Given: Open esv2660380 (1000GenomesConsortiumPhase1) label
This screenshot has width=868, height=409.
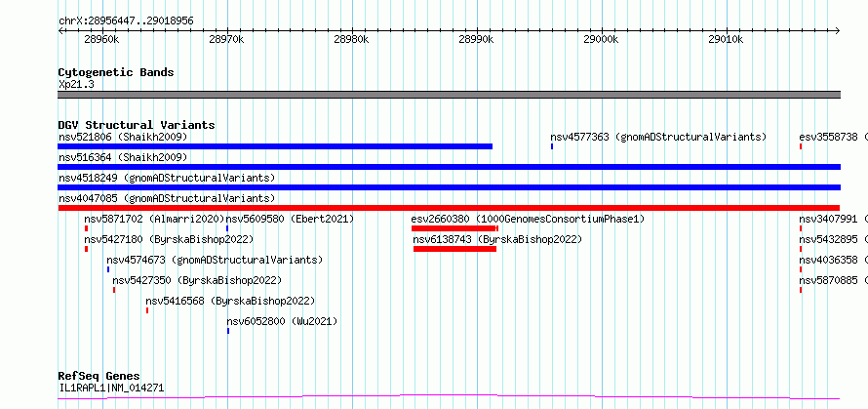Looking at the screenshot, I should pyautogui.click(x=528, y=219).
